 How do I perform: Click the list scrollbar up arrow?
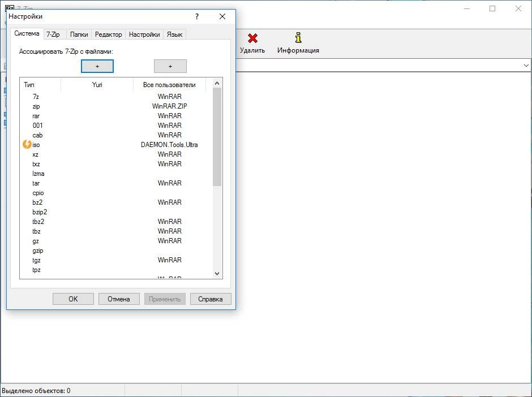[x=217, y=83]
